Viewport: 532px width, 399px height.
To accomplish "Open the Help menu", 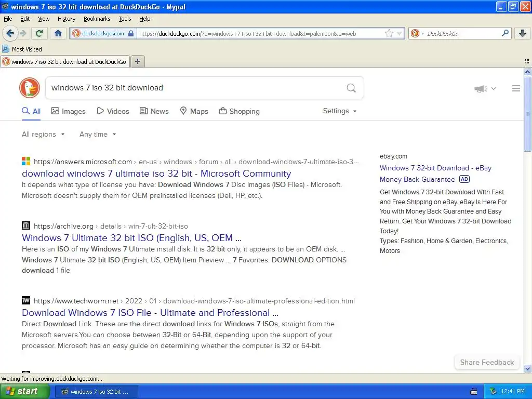I will pyautogui.click(x=144, y=19).
